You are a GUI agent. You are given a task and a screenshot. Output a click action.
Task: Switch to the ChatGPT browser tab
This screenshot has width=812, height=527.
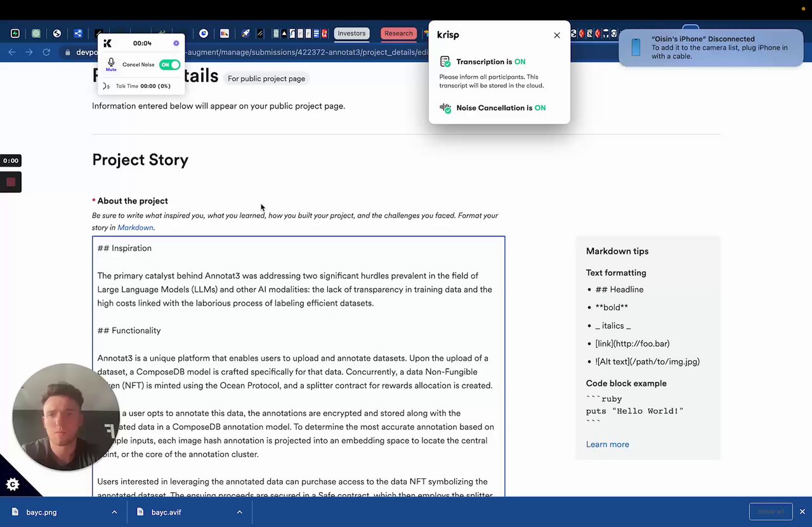[x=36, y=34]
